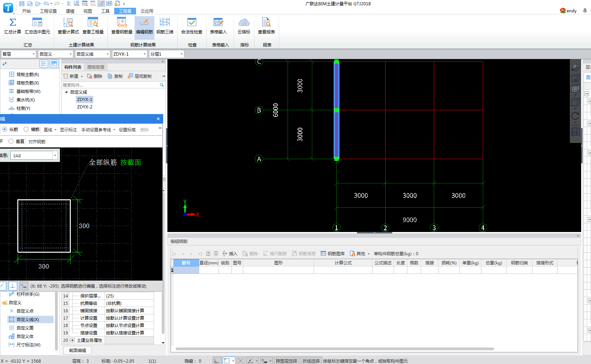Viewport: 591px width, 364px height.
Task: Click 删除 in component list toolbar
Action: pyautogui.click(x=95, y=76)
